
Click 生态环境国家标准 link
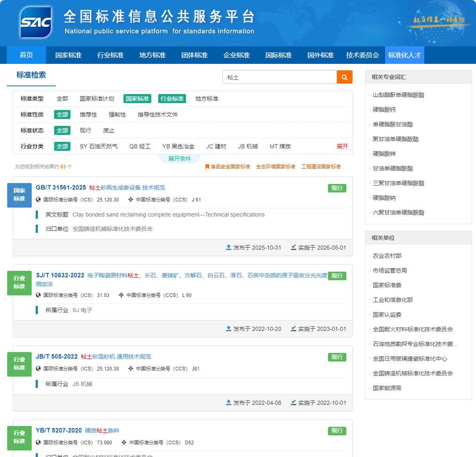pos(276,167)
